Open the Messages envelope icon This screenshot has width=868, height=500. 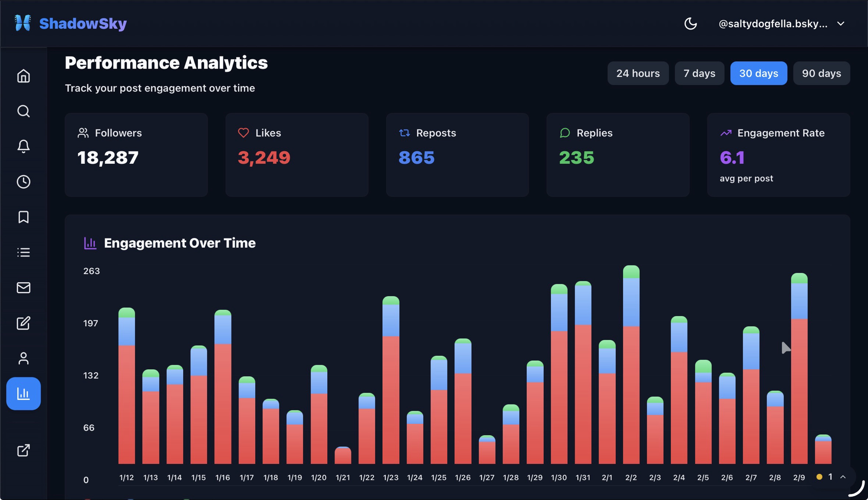[x=23, y=288]
